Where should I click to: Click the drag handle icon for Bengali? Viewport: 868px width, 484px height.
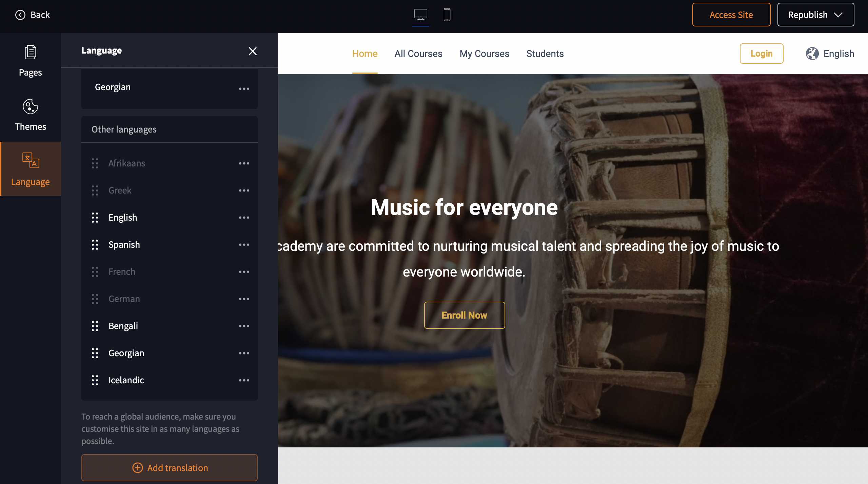95,326
